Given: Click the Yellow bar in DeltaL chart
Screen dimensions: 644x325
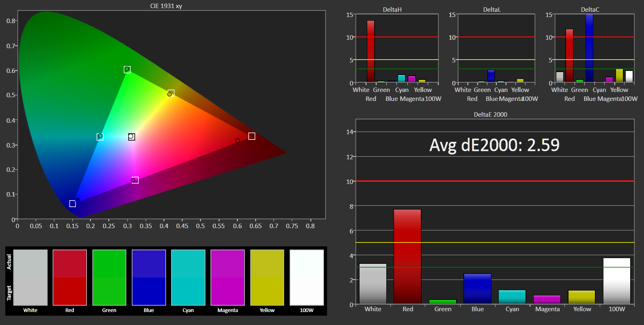Looking at the screenshot, I should (520, 81).
